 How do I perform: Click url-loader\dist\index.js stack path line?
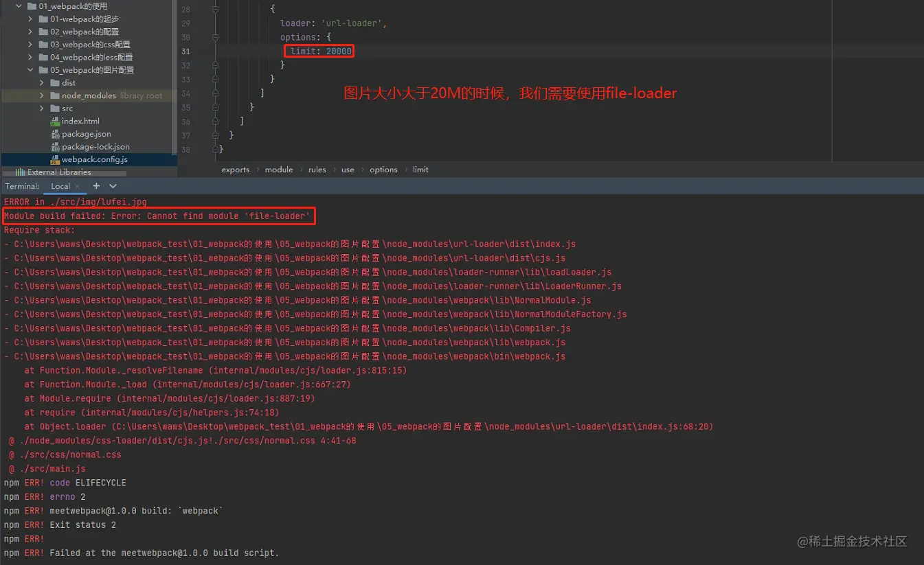pyautogui.click(x=290, y=244)
